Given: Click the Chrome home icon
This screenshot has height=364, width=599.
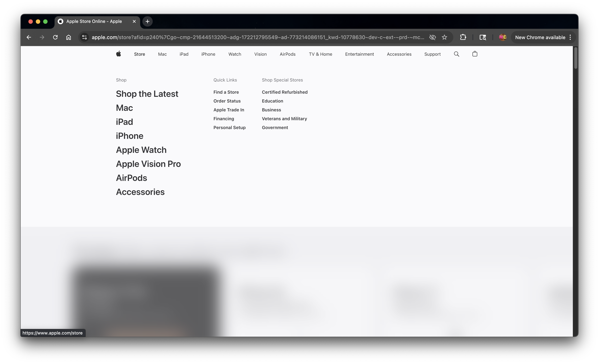Looking at the screenshot, I should coord(69,37).
